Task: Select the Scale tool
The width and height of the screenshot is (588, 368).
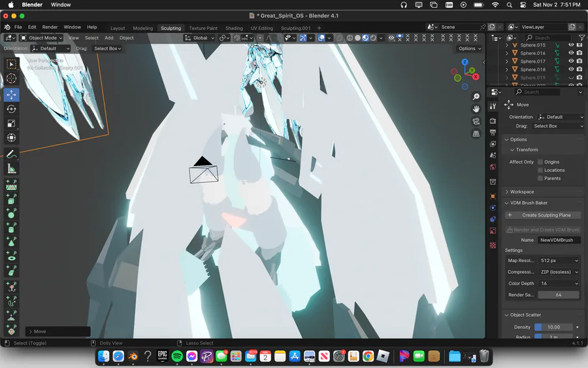Action: (11, 124)
